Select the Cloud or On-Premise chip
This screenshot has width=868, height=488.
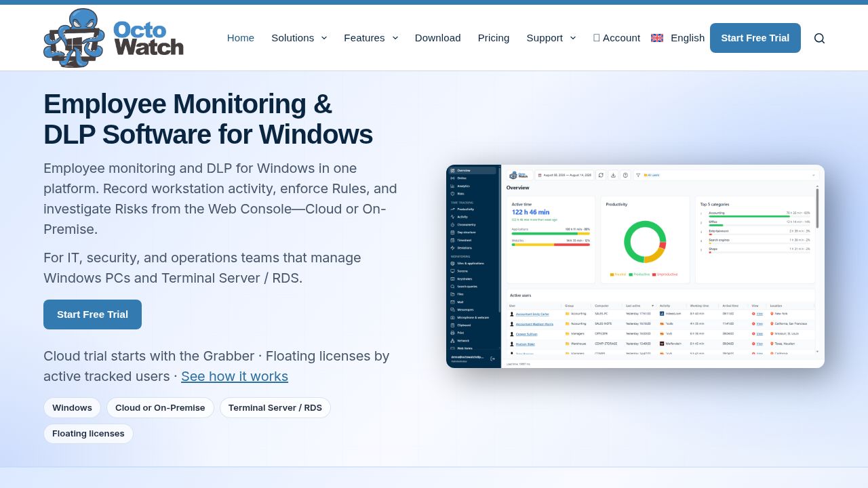coord(160,408)
